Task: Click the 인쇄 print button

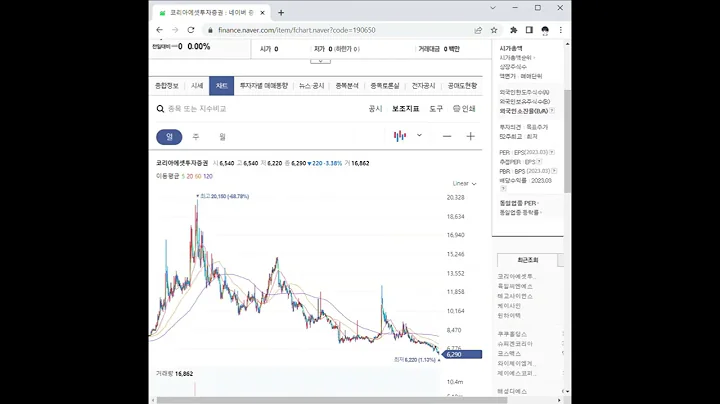Action: (x=464, y=109)
